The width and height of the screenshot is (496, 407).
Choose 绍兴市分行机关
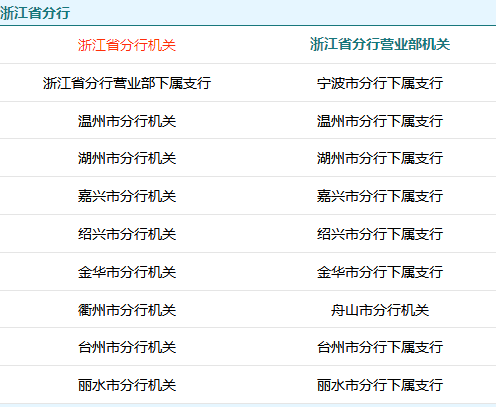(127, 234)
